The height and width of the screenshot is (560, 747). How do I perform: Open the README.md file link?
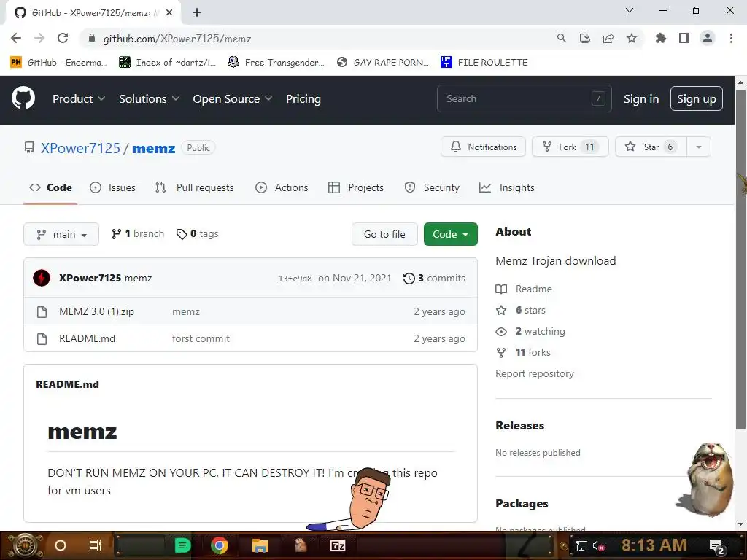pyautogui.click(x=88, y=338)
